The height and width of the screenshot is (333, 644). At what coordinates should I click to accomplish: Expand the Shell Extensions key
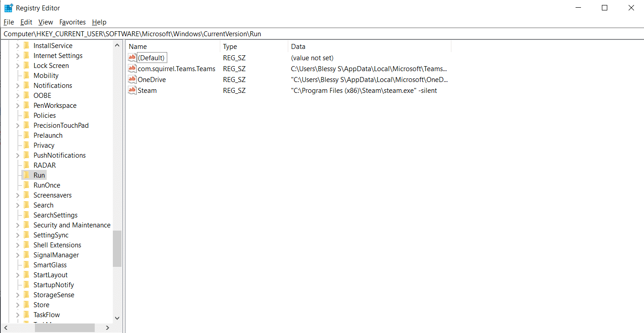(x=18, y=245)
